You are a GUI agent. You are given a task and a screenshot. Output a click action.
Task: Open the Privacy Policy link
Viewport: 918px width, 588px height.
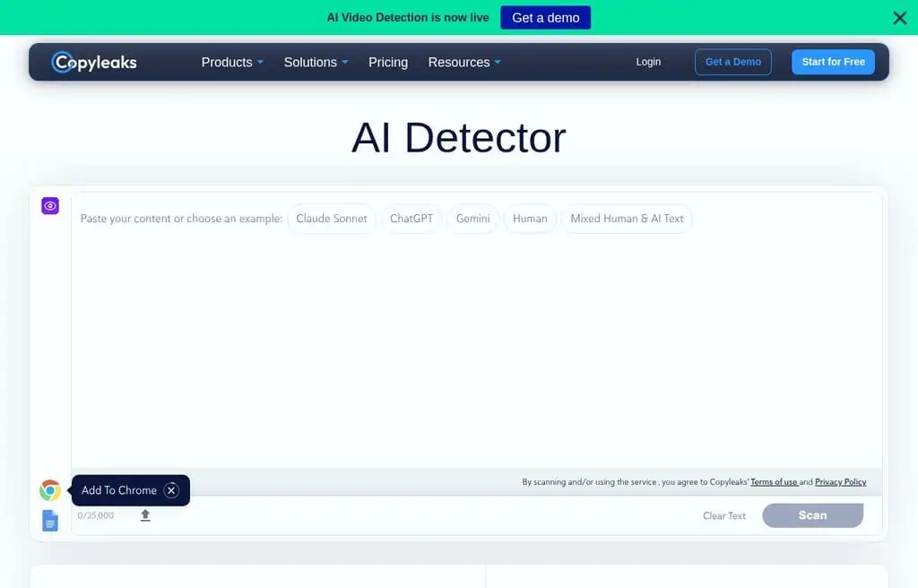point(840,482)
